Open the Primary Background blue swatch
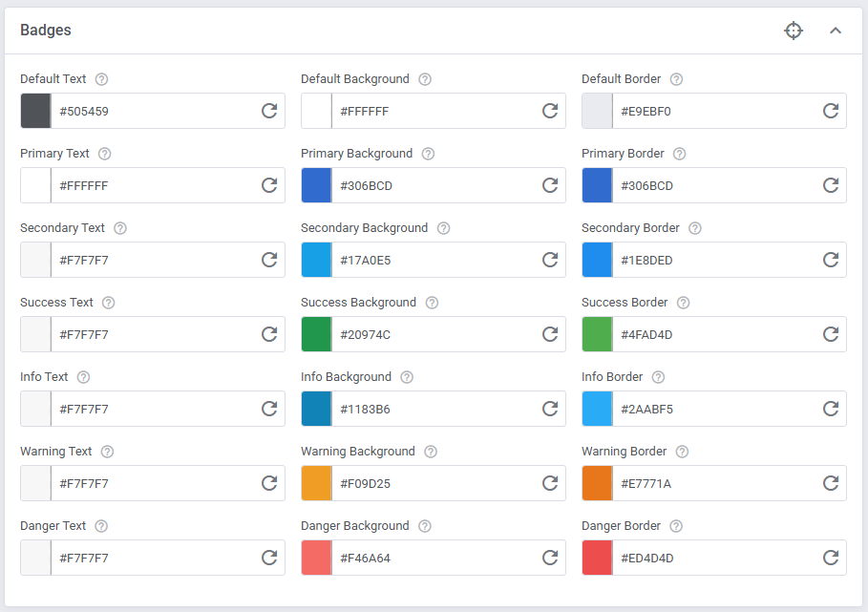 coord(316,185)
